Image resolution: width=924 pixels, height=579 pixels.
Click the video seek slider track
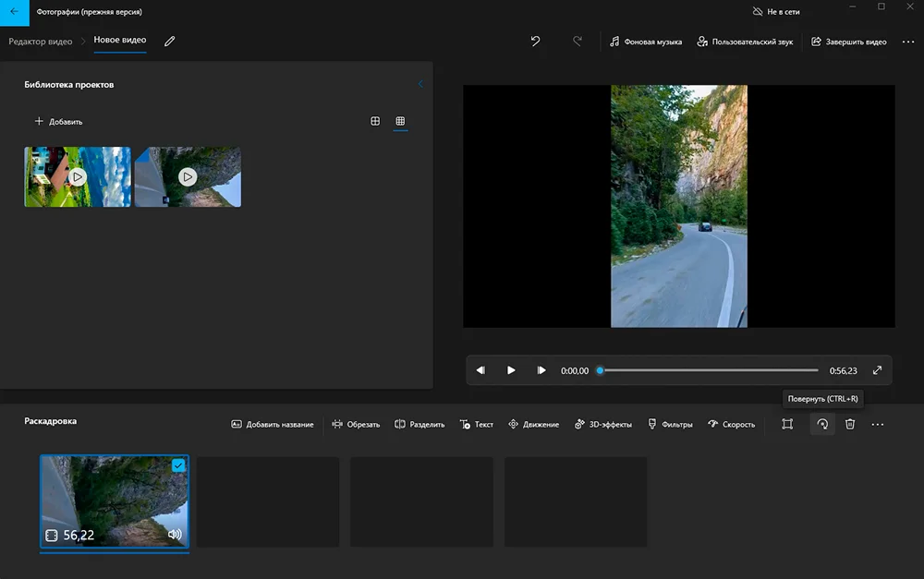709,370
